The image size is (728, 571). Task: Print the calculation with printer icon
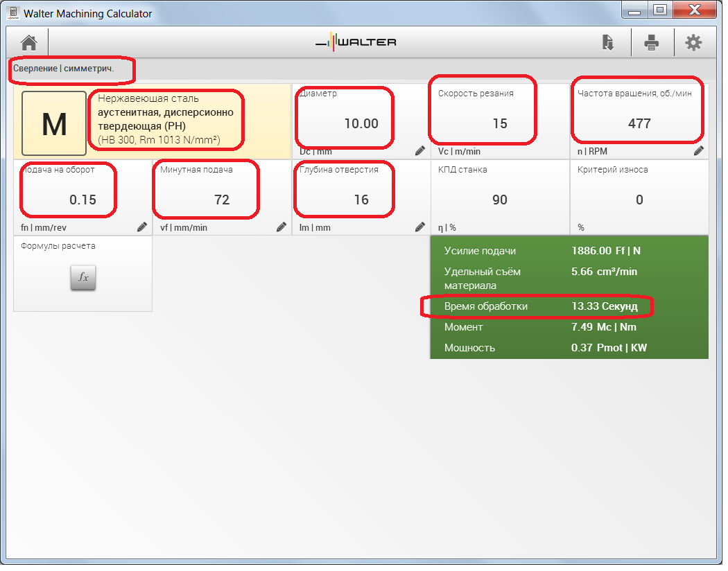click(652, 42)
